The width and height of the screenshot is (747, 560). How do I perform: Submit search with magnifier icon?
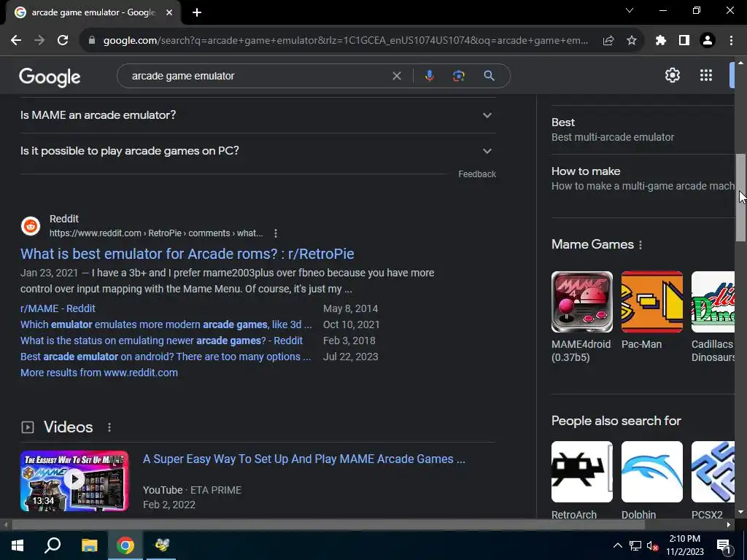(x=489, y=76)
